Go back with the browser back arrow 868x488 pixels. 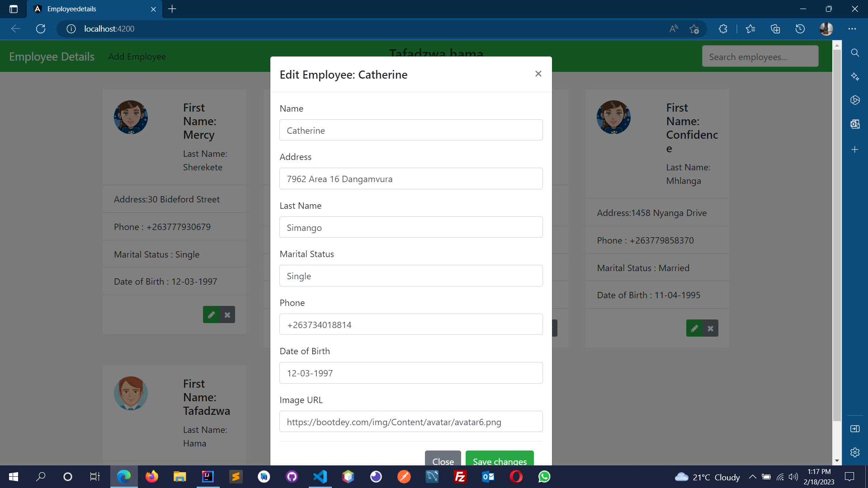click(x=16, y=29)
